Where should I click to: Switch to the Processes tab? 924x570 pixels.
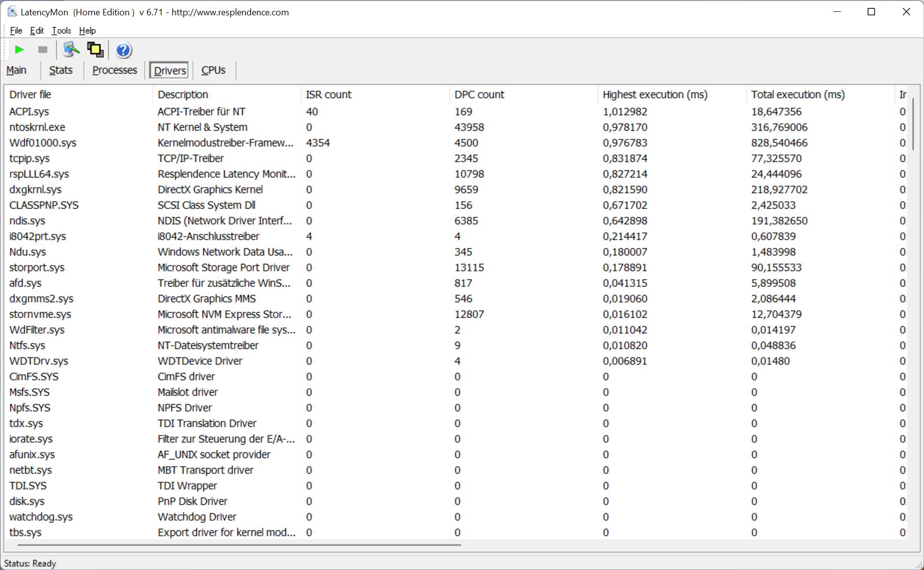(x=114, y=70)
